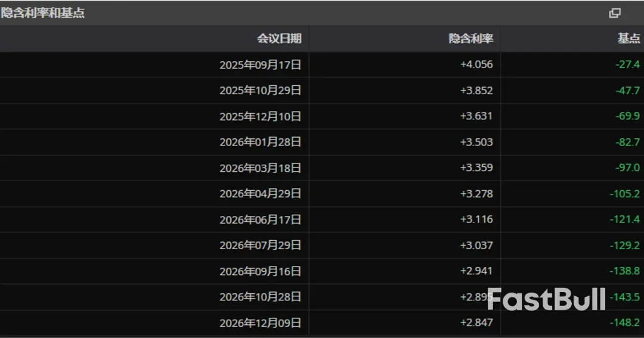Screen dimensions: 644x338
Task: Select the 2026年03月18日 meeting row
Action: (x=260, y=168)
